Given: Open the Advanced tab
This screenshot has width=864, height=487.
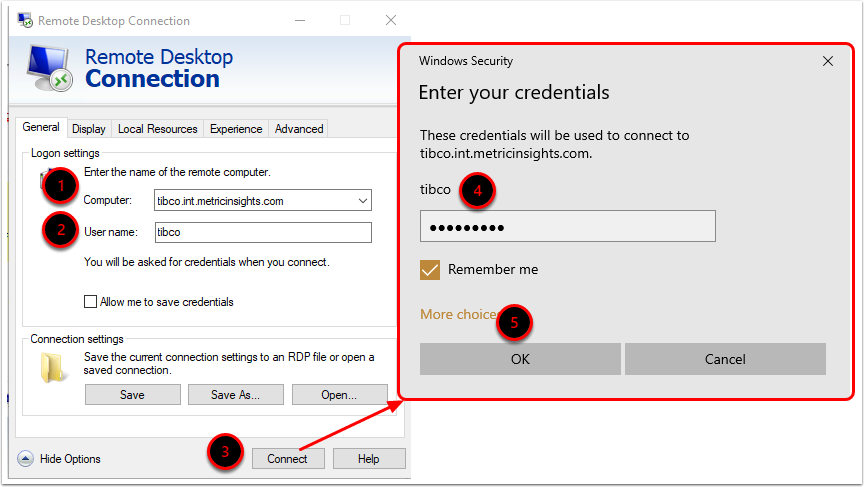Looking at the screenshot, I should click(299, 129).
